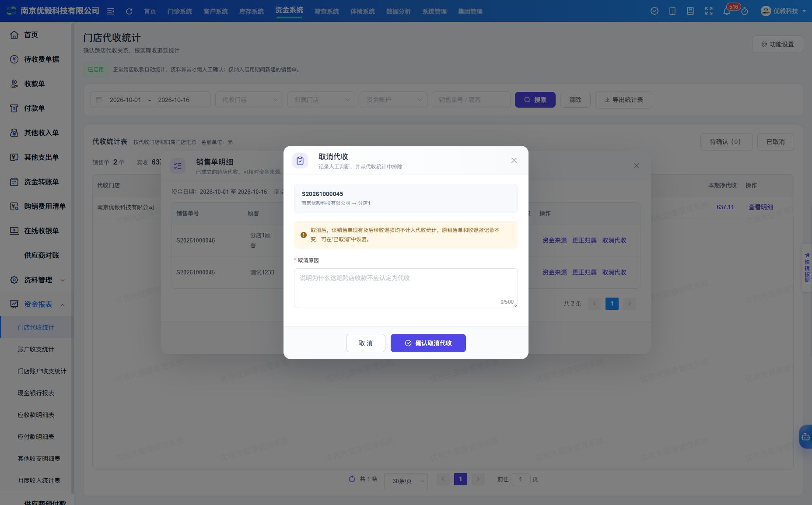Open 待收费单据 in sidebar
812x505 pixels.
pos(36,59)
